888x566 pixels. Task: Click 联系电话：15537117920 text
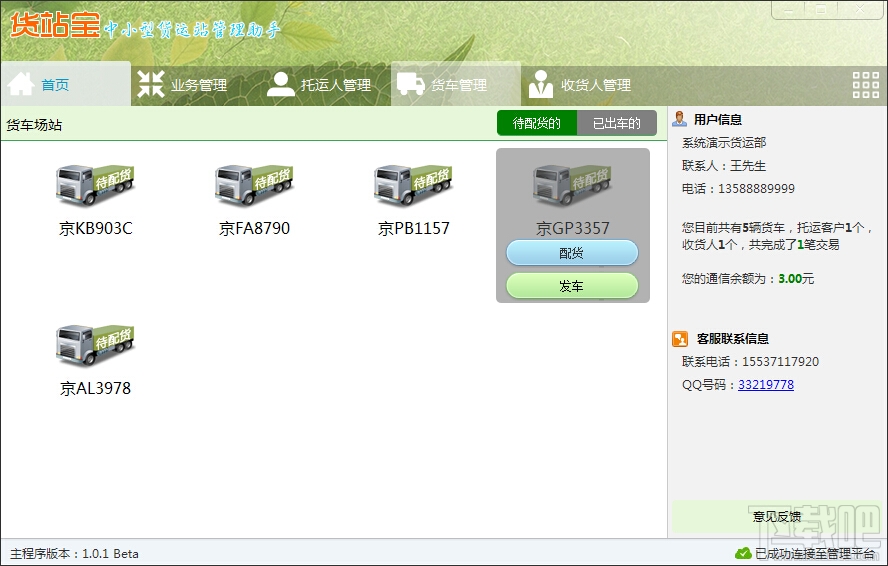[x=750, y=361]
